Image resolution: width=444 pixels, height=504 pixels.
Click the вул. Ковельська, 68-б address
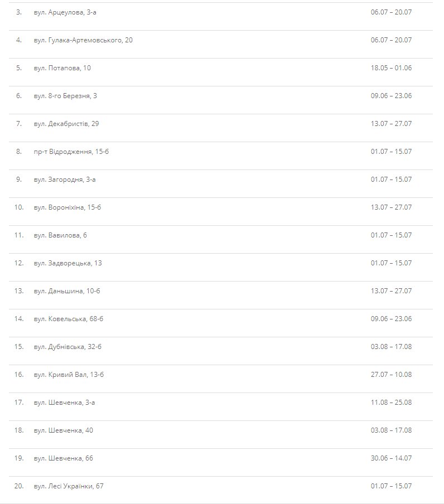69,319
